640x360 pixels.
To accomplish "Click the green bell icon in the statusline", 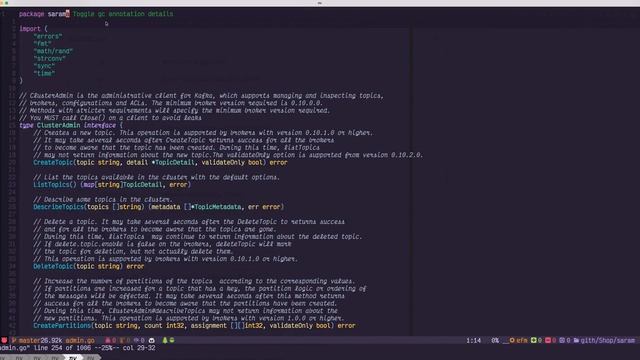I will (x=165, y=340).
